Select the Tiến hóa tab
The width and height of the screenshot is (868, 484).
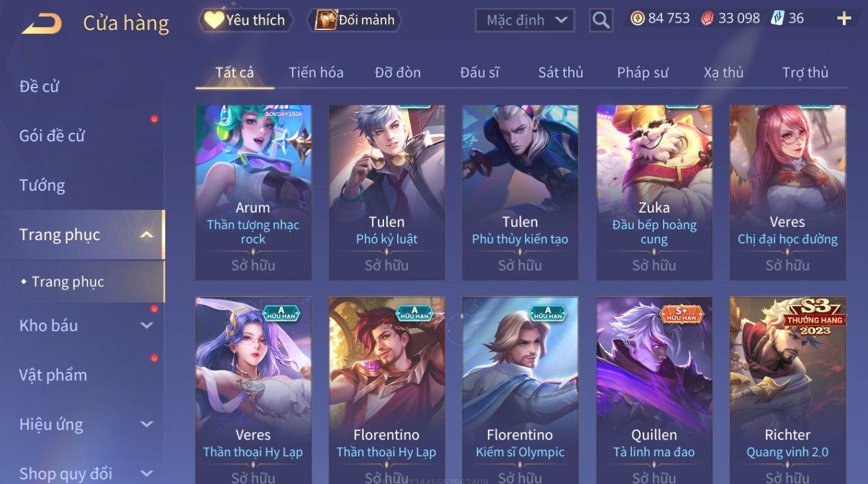(316, 73)
